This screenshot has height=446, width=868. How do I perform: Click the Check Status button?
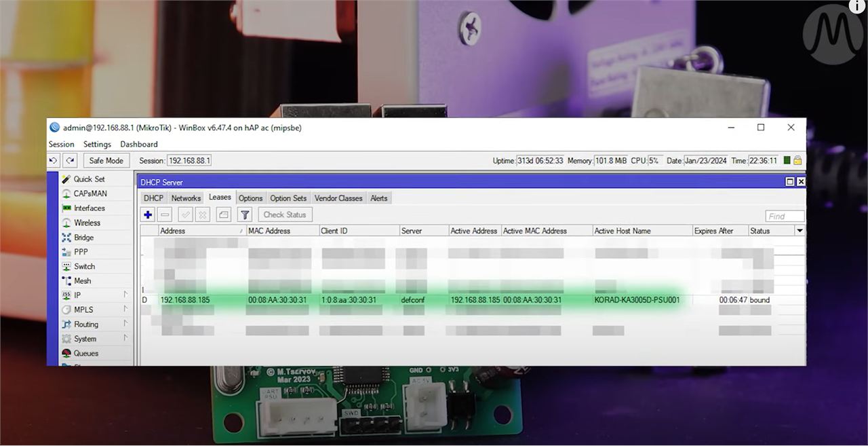(x=285, y=215)
